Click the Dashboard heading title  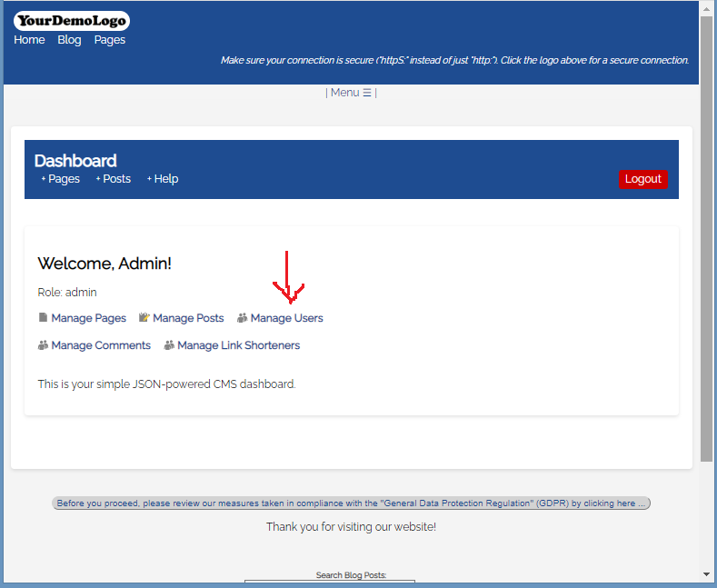tap(75, 161)
